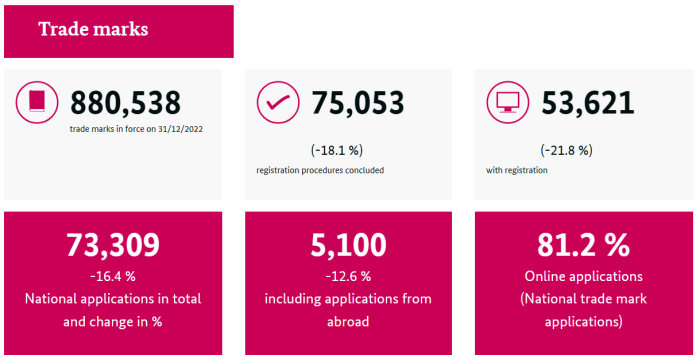Open the 73,309 national applications tile
This screenshot has width=696, height=360.
click(113, 283)
